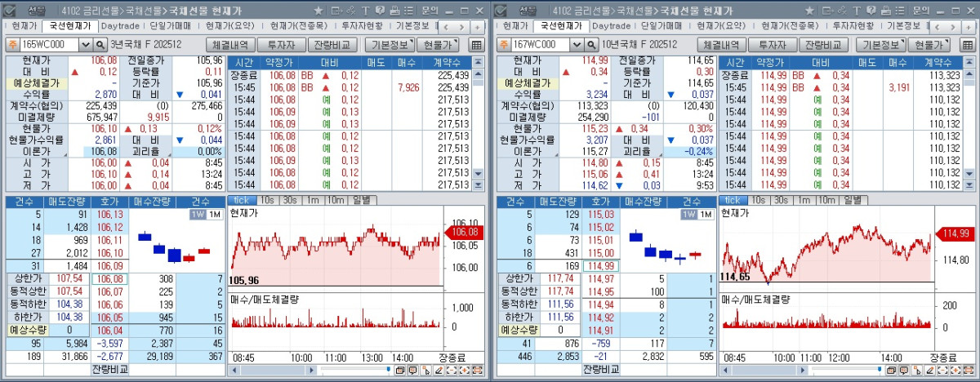Viewport: 980px width, 382px height.
Task: Click the chart comment balloon icon under left chart
Action: 413,370
